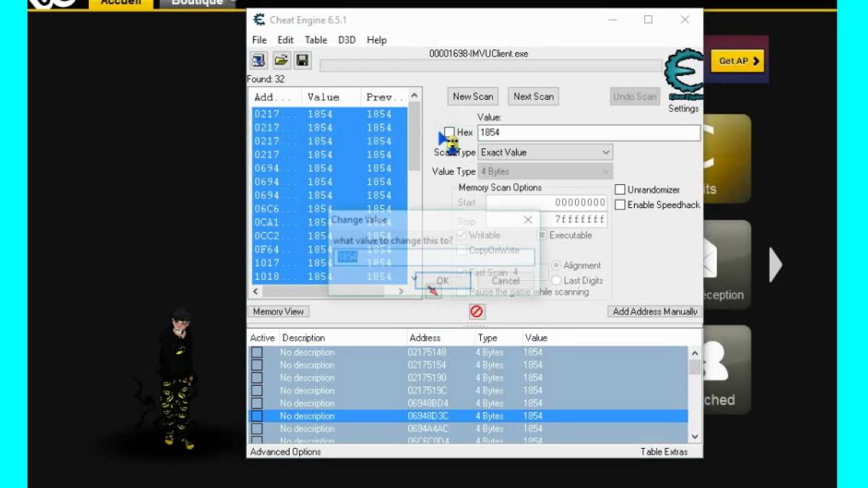Screen dimensions: 868x488
Task: Open the Value Type dropdown
Action: [x=545, y=171]
